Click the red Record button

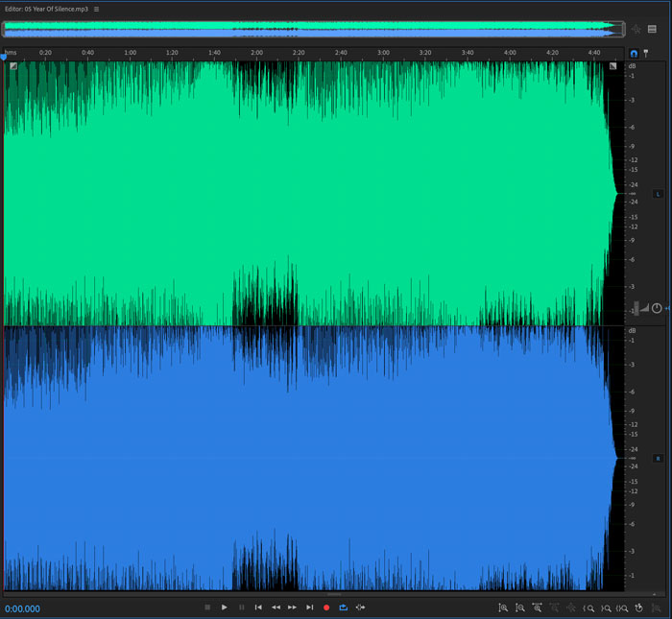coord(326,607)
